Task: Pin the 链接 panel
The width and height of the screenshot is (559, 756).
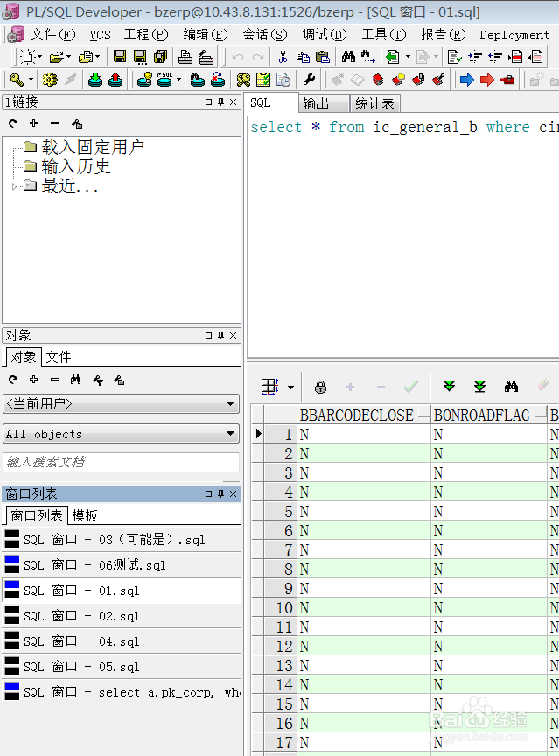Action: (220, 101)
